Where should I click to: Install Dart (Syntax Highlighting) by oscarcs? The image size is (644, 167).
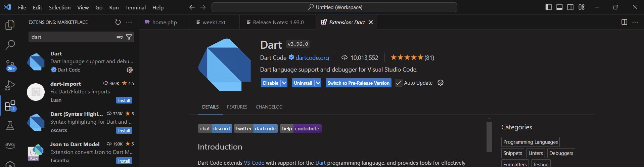pyautogui.click(x=124, y=131)
